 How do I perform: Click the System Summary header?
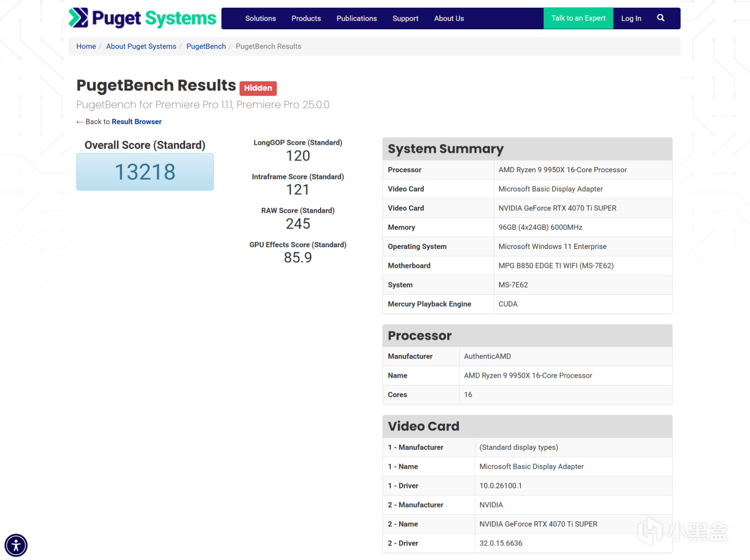tap(527, 149)
